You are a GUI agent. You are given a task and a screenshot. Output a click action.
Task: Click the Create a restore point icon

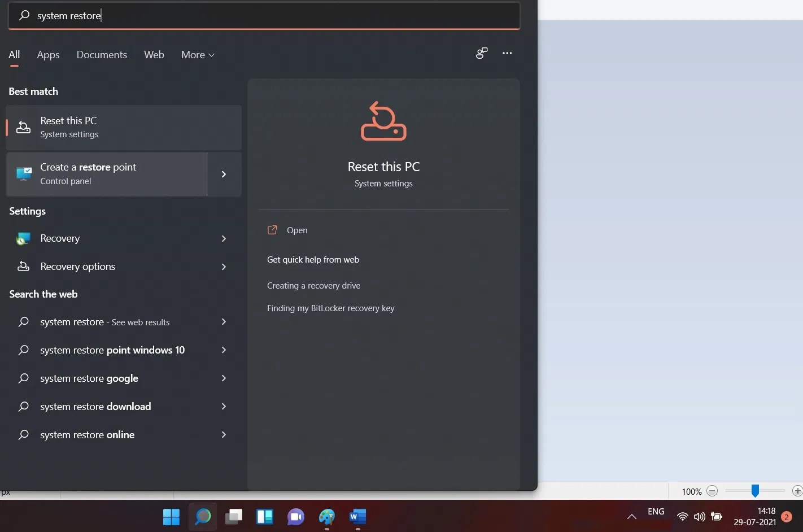[x=23, y=173]
